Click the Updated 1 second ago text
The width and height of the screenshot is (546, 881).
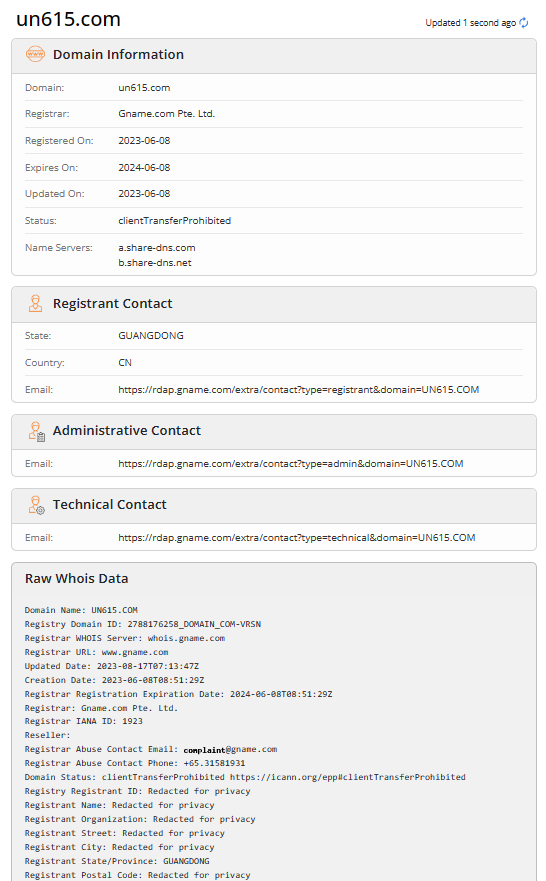tap(470, 22)
